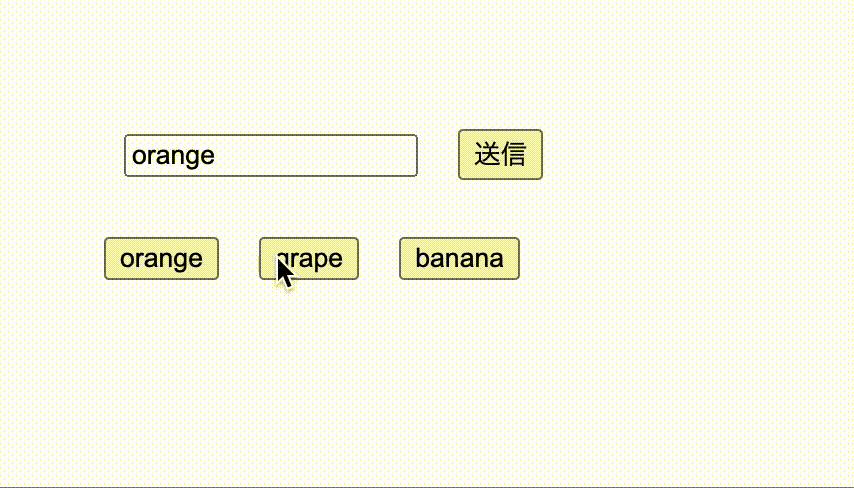
Task: Fill the field using the banana button
Action: click(x=459, y=259)
